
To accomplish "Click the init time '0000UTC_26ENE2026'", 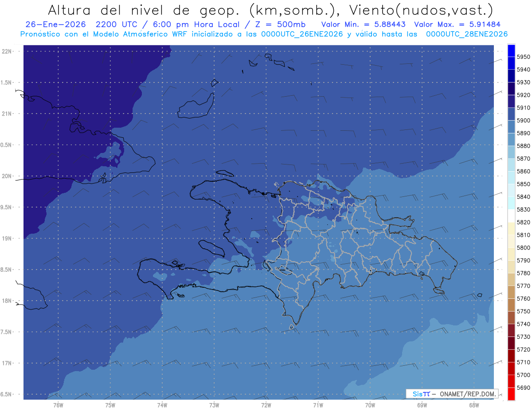I will point(302,34).
